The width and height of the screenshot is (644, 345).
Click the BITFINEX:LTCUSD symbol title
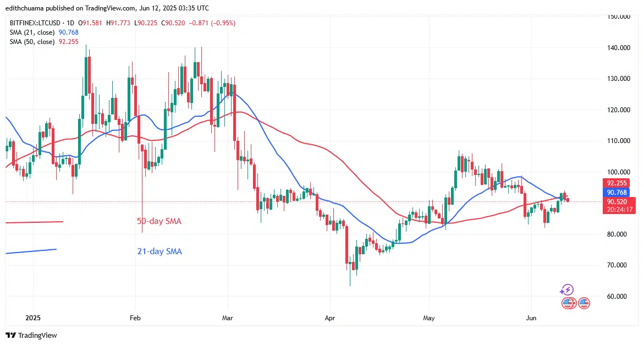[x=34, y=22]
